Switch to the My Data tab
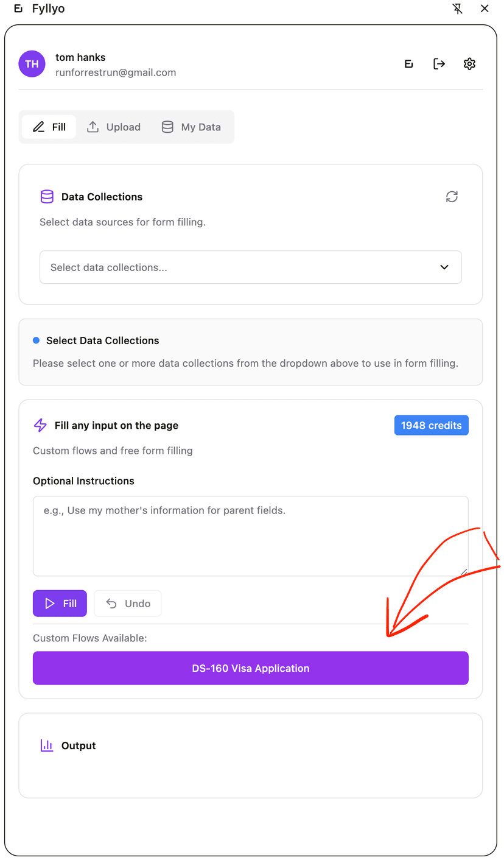 click(x=191, y=127)
